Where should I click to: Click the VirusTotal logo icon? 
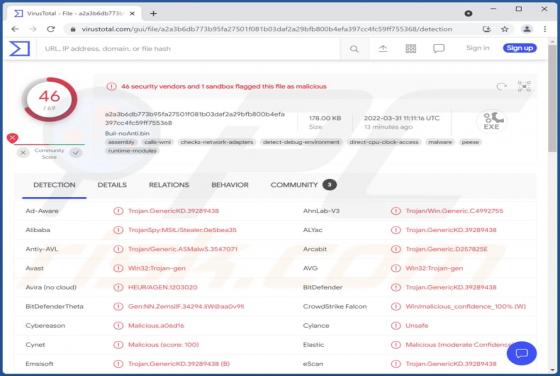click(19, 49)
